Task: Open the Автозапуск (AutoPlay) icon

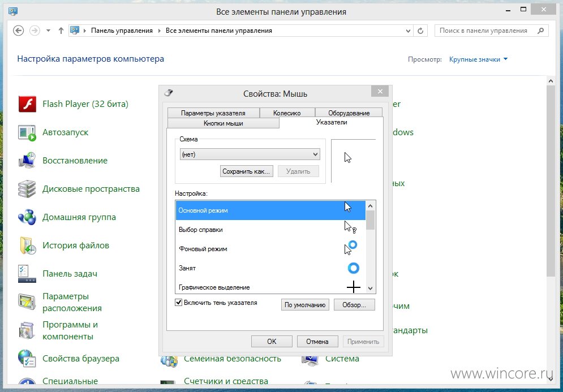Action: 27,132
